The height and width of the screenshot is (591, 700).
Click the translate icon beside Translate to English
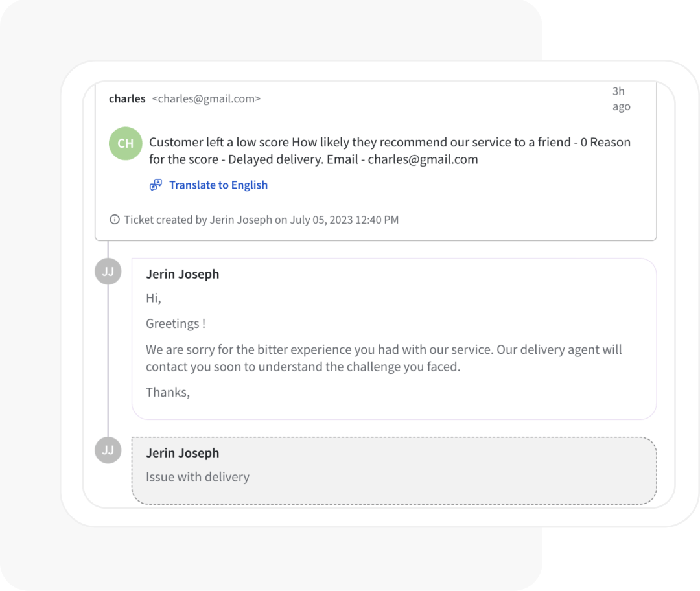tap(156, 185)
